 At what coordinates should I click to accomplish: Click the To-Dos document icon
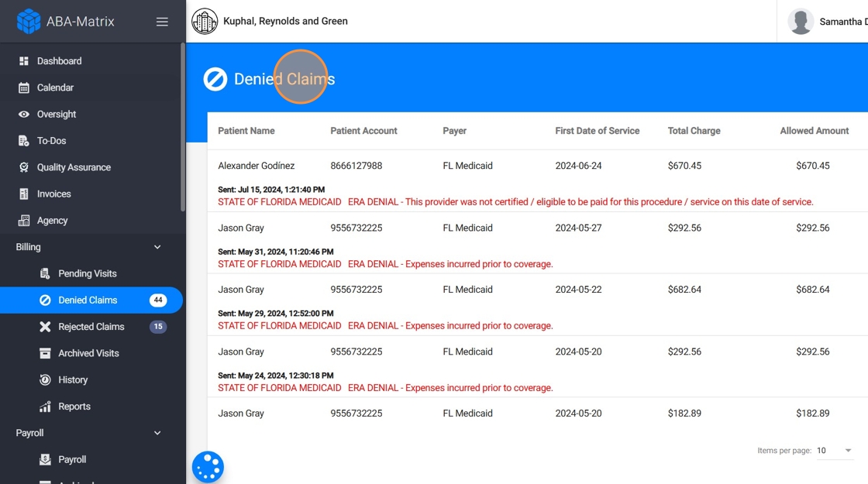tap(24, 140)
